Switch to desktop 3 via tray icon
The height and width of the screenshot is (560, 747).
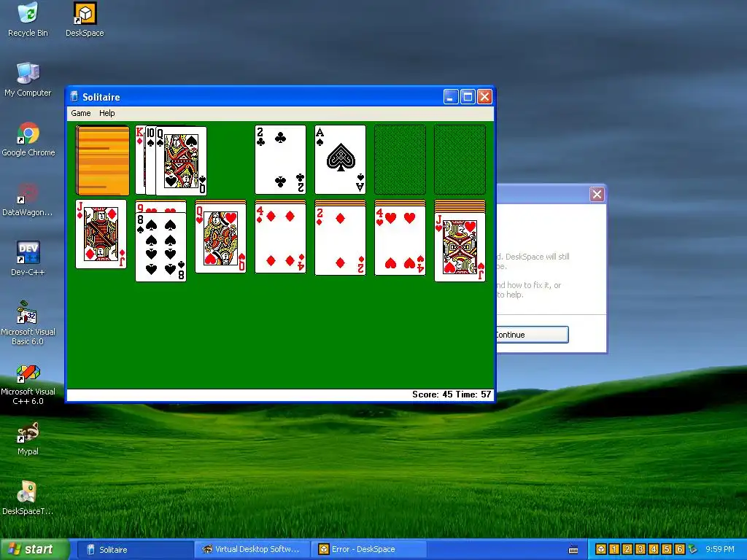coord(640,549)
